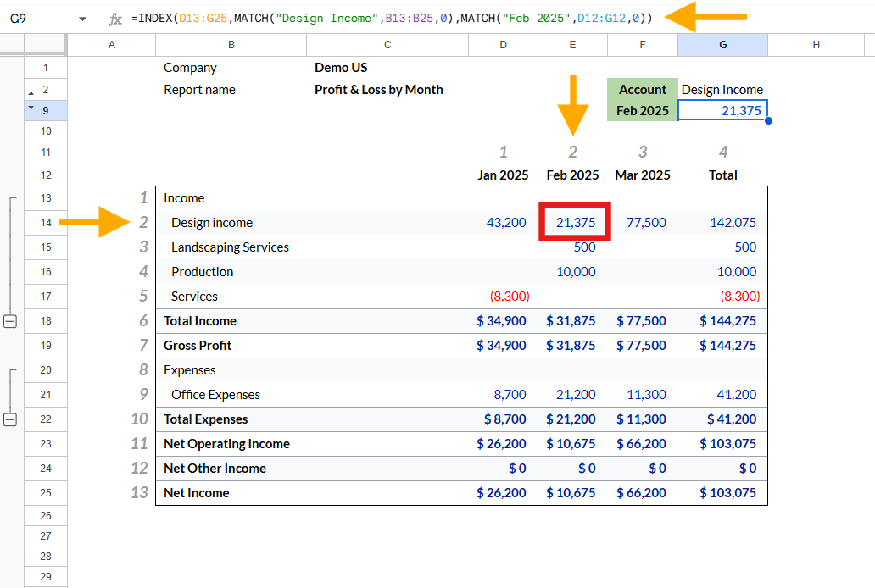The image size is (875, 588).
Task: Collapse the Expenses row group minus button
Action: (10, 419)
